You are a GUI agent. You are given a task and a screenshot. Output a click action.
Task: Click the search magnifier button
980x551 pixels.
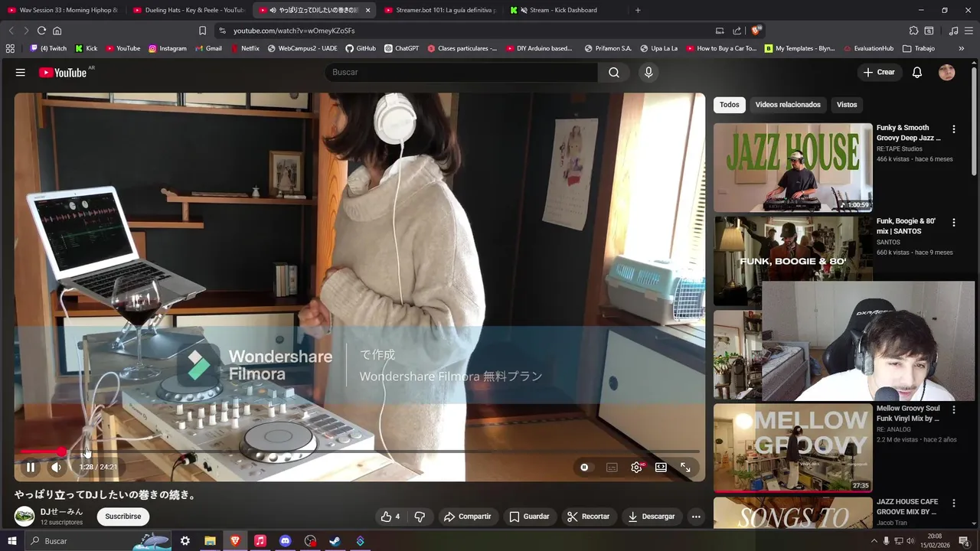[614, 72]
